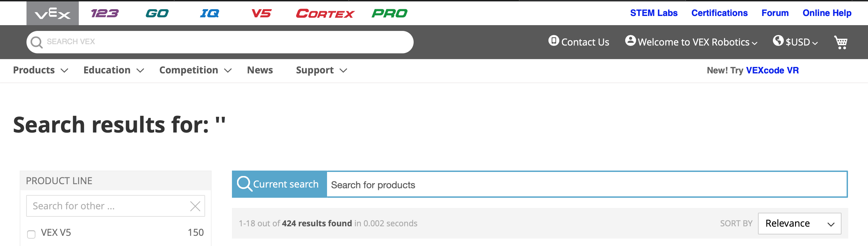Toggle the Current search filter

pyautogui.click(x=278, y=184)
